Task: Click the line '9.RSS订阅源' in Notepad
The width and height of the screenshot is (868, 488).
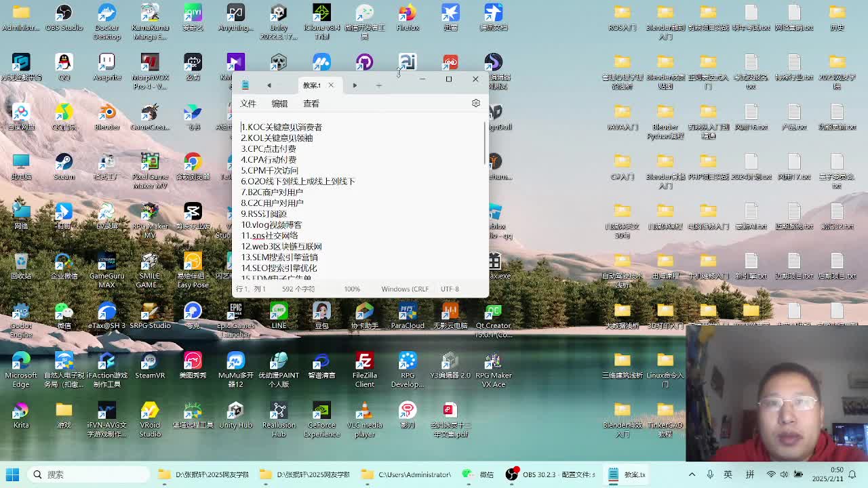Action: tap(264, 213)
